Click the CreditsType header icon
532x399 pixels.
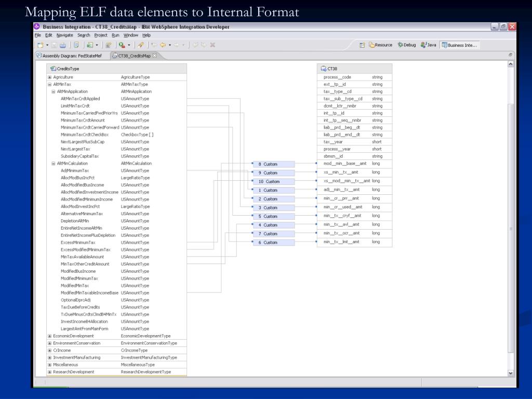54,69
